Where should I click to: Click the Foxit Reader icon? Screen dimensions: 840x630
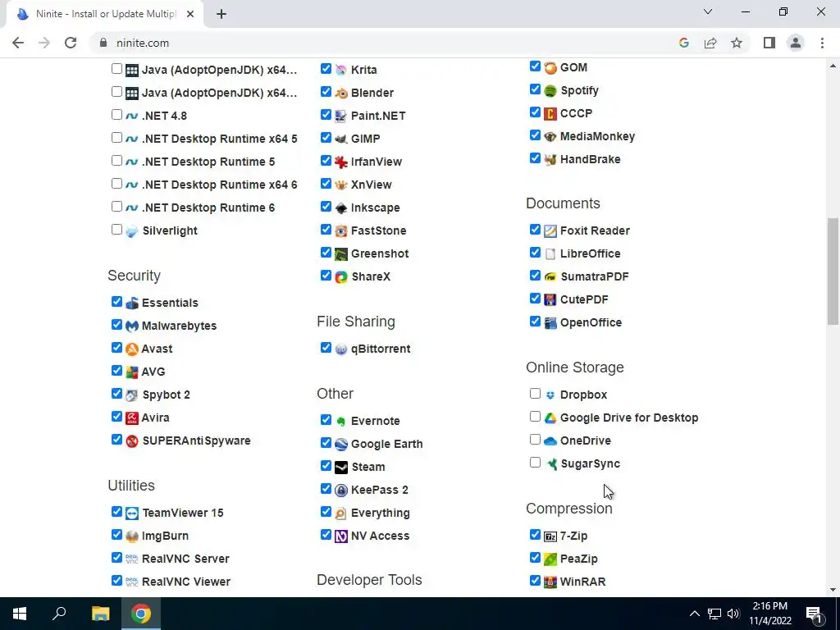pyautogui.click(x=550, y=231)
